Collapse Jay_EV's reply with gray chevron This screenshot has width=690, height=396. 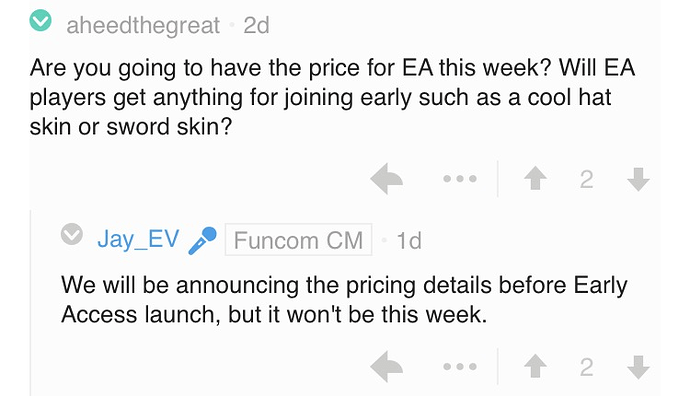tap(72, 234)
